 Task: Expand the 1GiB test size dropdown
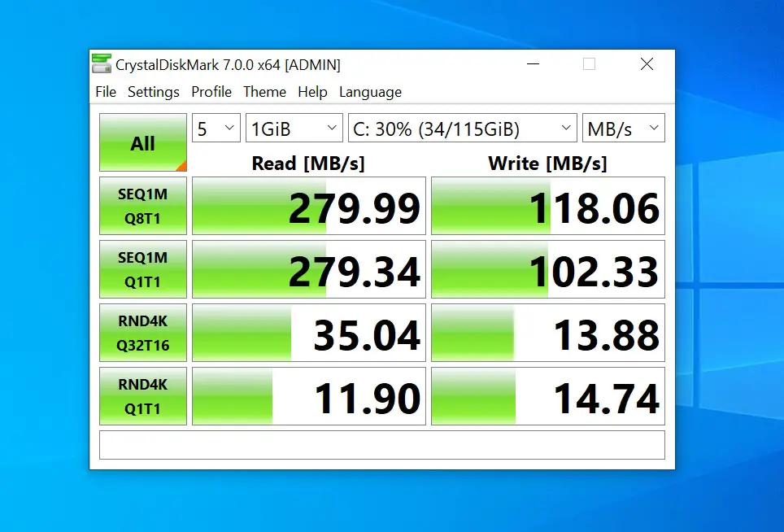pyautogui.click(x=294, y=129)
